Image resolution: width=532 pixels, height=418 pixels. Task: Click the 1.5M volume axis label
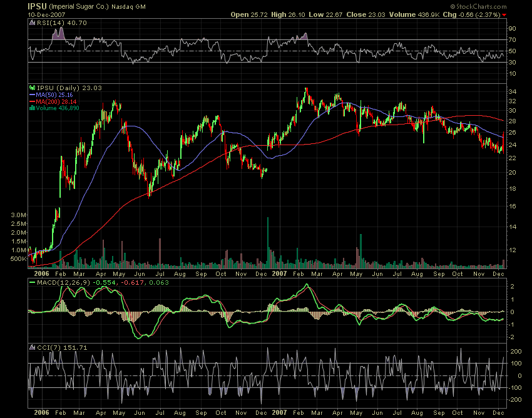(x=18, y=242)
